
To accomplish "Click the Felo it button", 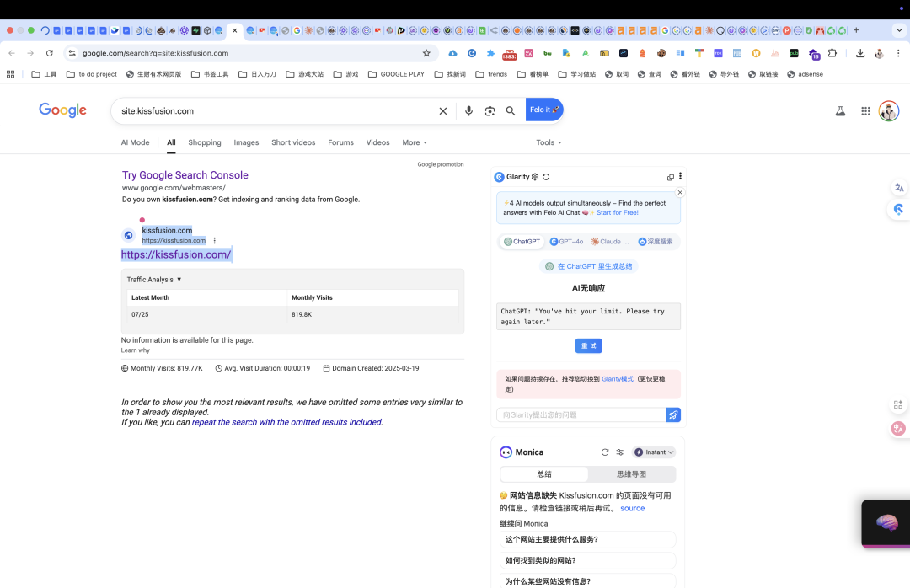I will point(544,110).
